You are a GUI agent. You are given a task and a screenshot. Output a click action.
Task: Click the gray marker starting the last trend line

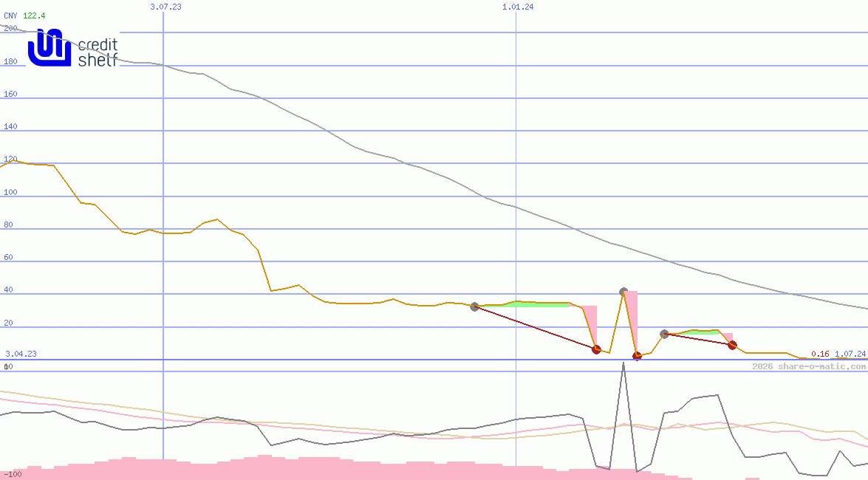664,335
